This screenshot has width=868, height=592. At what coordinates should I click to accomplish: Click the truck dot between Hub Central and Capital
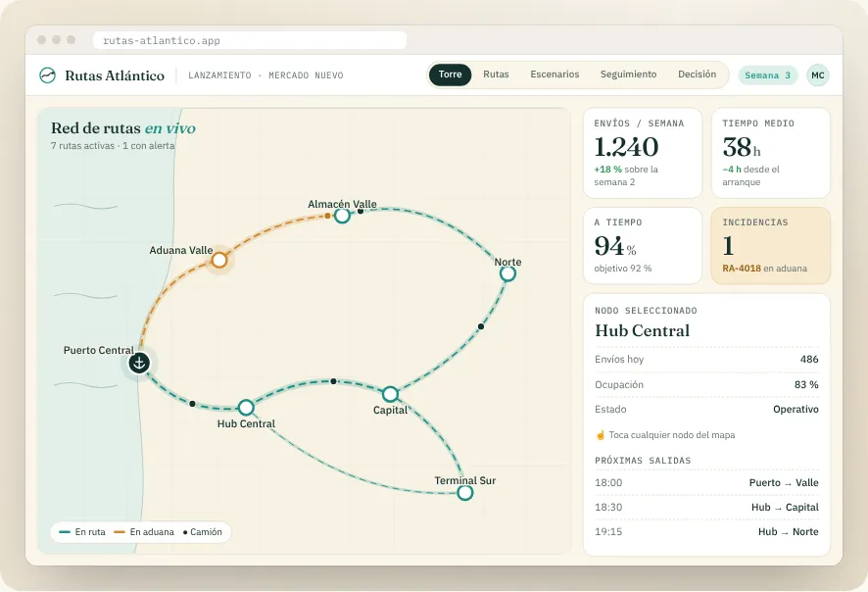333,381
